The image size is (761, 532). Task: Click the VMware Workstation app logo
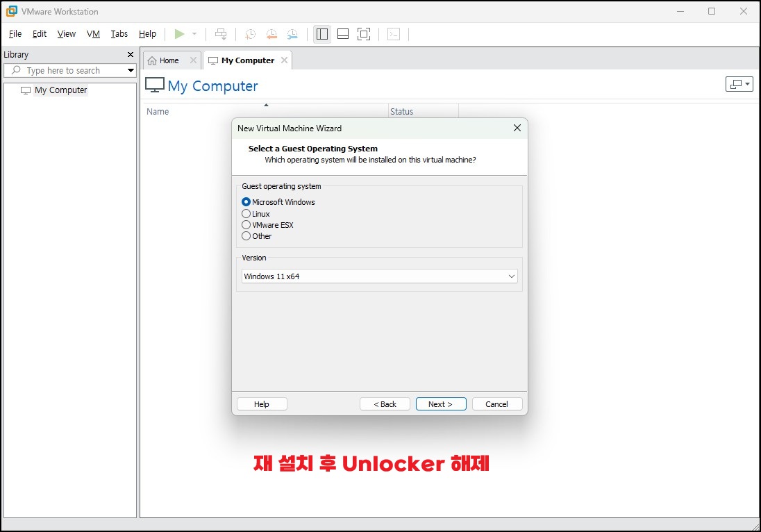coord(12,11)
